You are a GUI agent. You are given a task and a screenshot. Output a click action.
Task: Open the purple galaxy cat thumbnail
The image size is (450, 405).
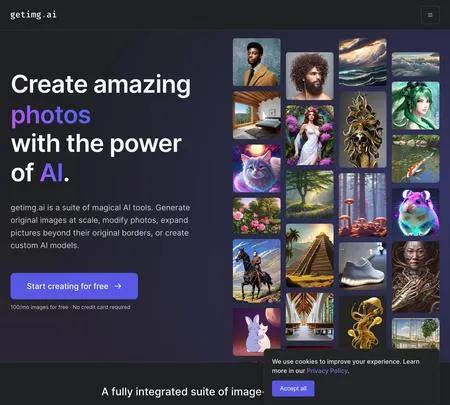click(x=257, y=168)
